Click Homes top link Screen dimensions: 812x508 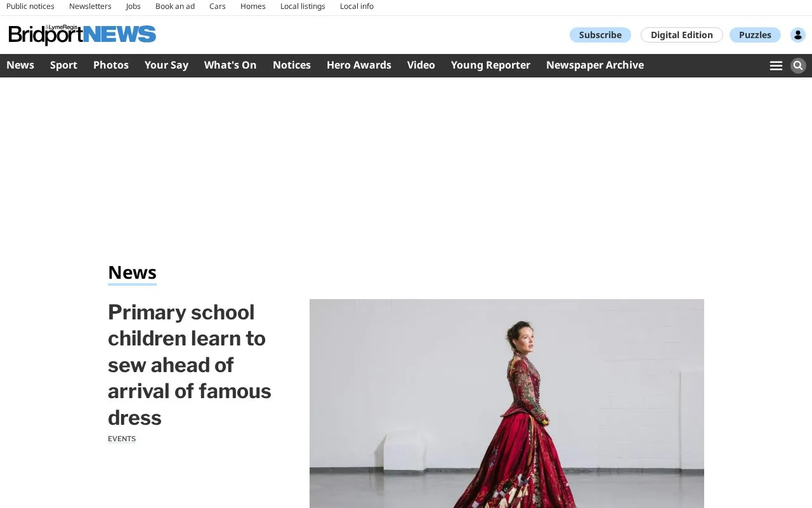click(253, 6)
